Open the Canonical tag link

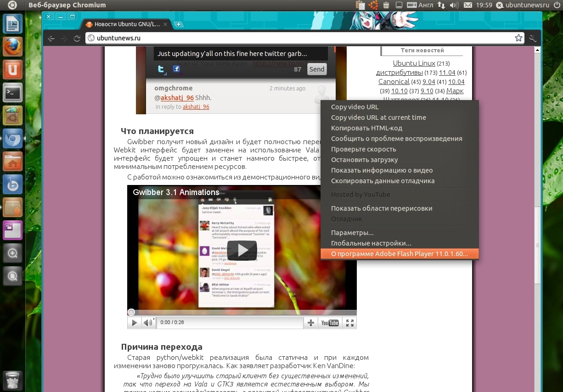point(394,82)
